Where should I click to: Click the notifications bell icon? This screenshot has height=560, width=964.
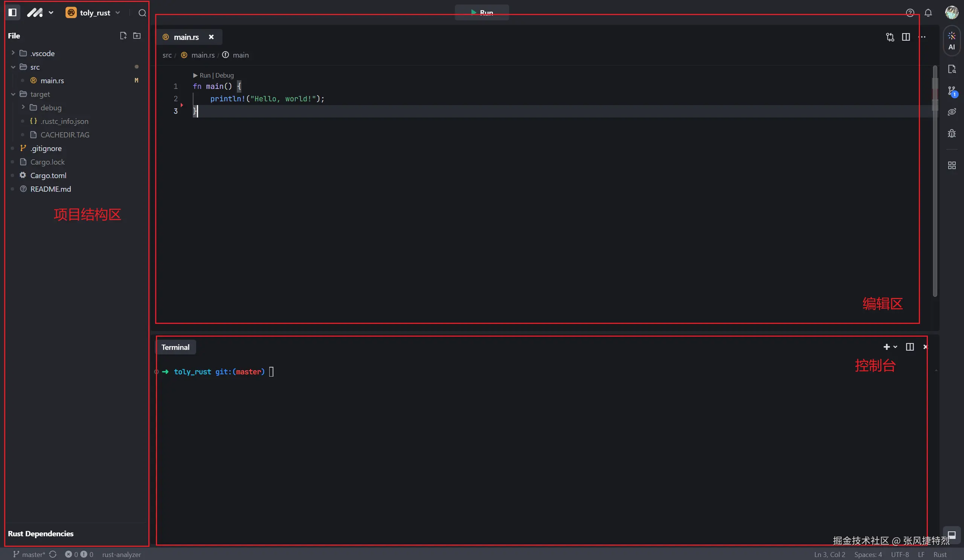click(x=928, y=13)
